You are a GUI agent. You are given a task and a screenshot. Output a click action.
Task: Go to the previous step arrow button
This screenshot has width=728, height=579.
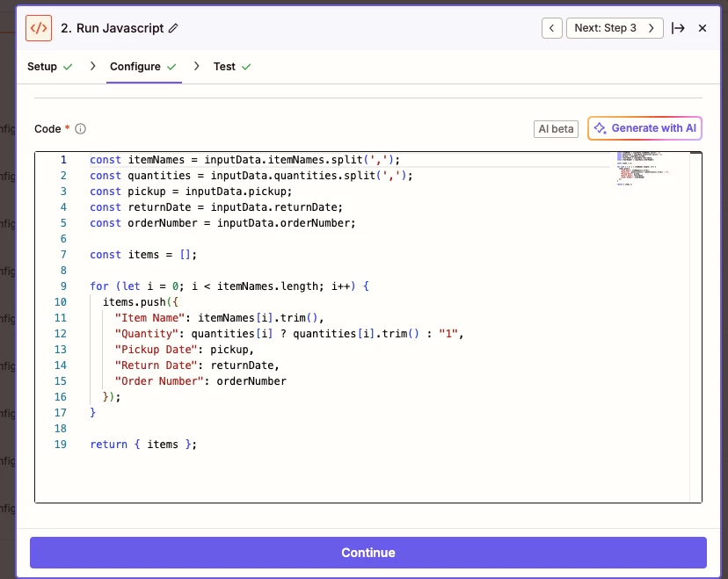pyautogui.click(x=551, y=28)
